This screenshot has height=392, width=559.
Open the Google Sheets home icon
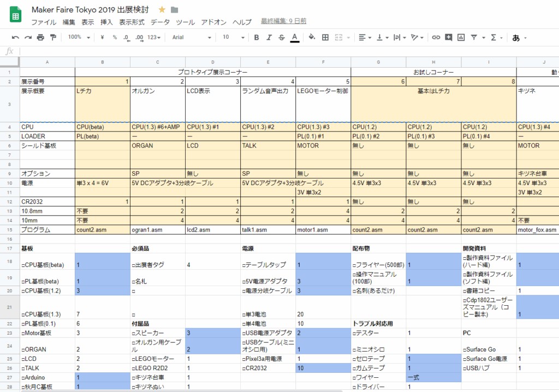click(x=15, y=15)
